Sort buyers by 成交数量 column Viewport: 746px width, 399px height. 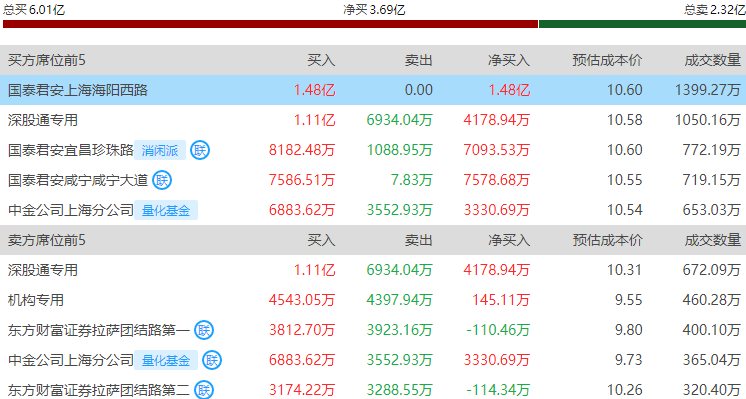712,60
